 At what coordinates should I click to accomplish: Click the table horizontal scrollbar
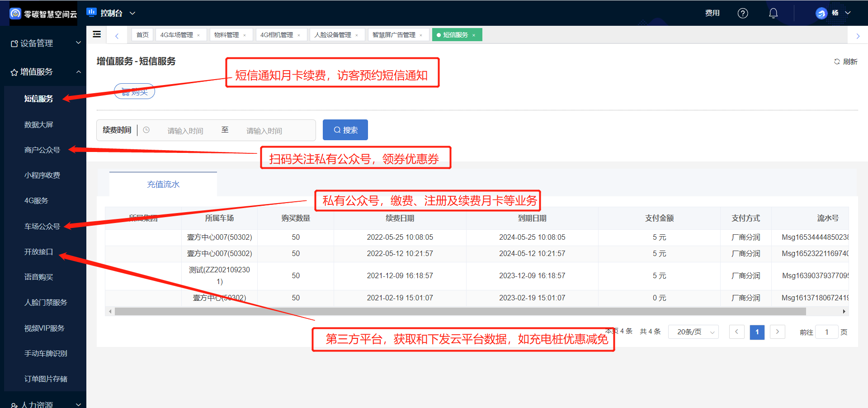click(460, 312)
